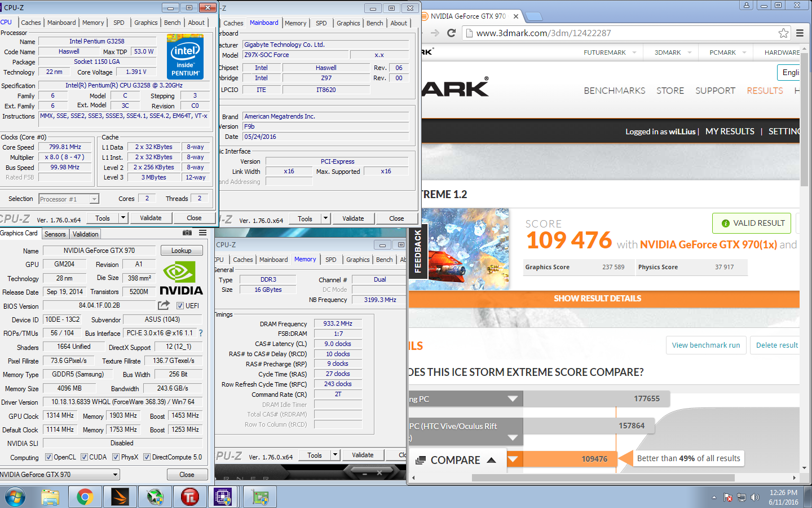Click the Tools button in the CPU-Z CPU window
Viewport: 812px width, 508px height.
[x=103, y=218]
